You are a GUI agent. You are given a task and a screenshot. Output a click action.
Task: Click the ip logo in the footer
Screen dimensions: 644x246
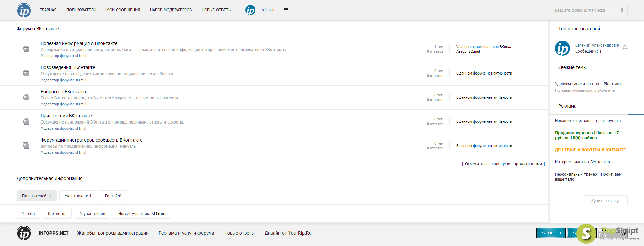pos(24,233)
